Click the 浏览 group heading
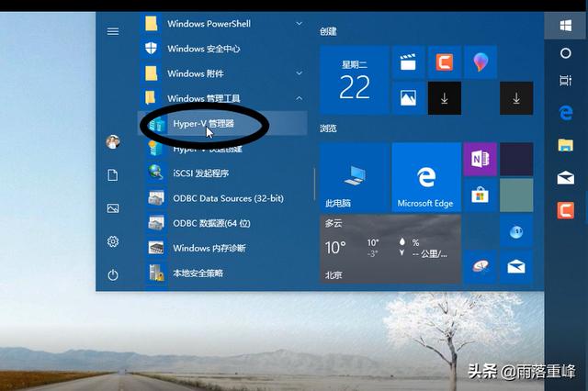The image size is (588, 391). (328, 128)
